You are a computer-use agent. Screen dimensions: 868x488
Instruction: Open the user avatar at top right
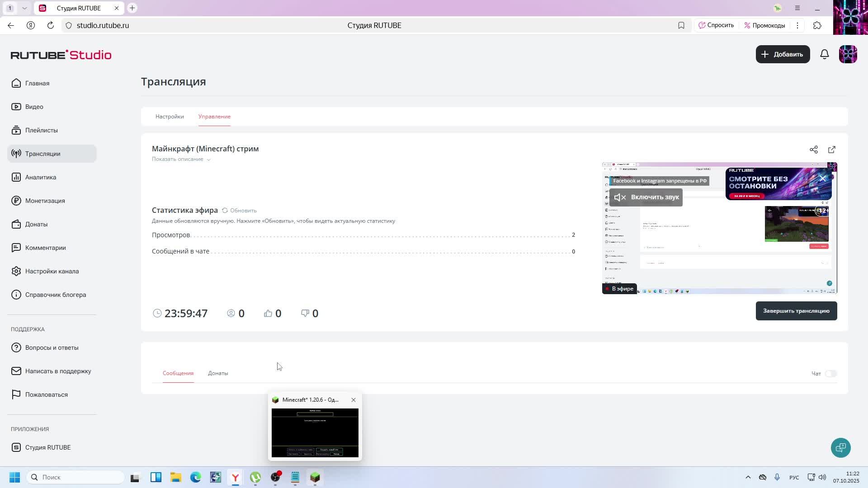(x=848, y=54)
